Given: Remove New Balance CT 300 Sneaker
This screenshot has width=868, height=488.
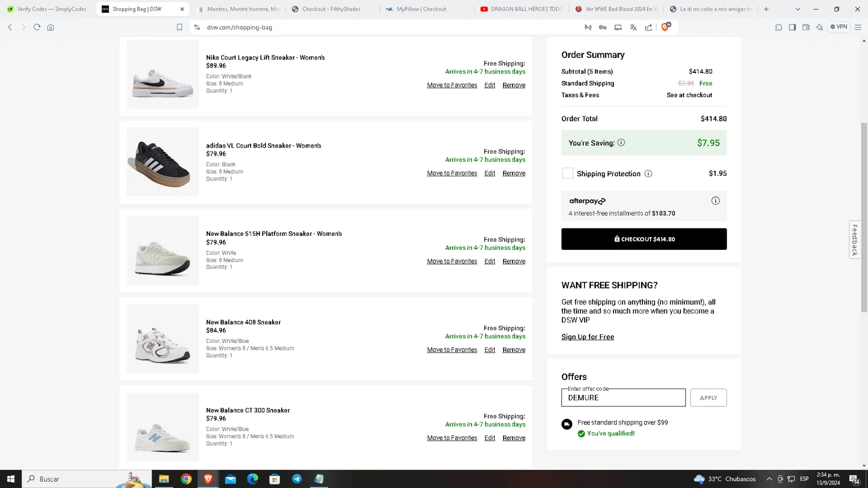Looking at the screenshot, I should (x=514, y=438).
